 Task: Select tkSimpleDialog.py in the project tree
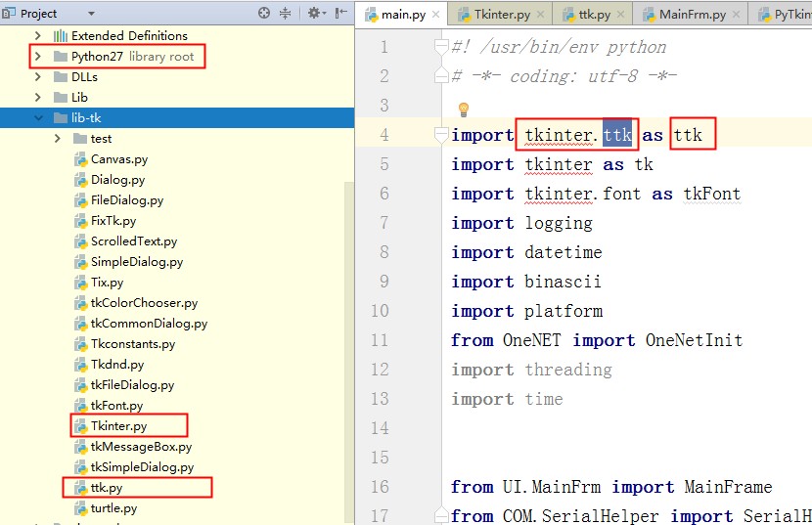click(x=142, y=467)
